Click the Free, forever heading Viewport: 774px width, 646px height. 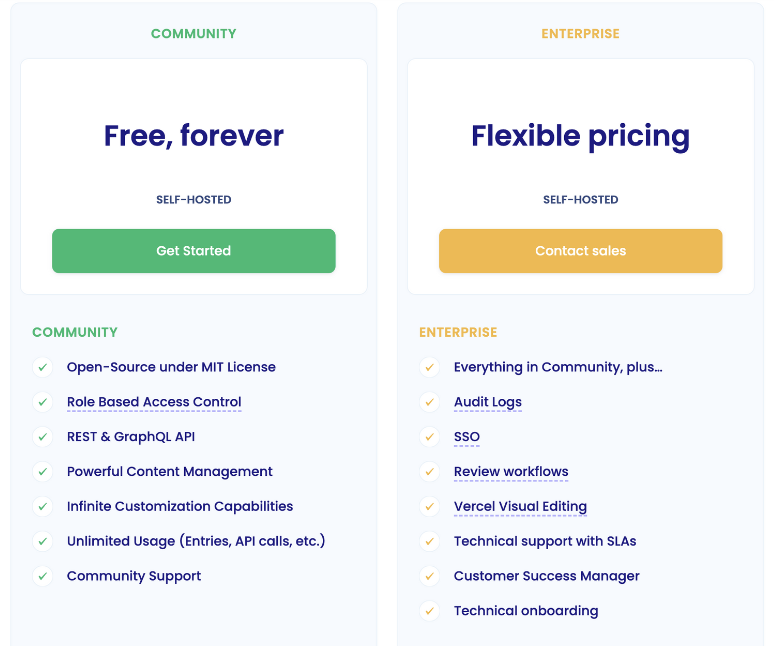click(194, 136)
